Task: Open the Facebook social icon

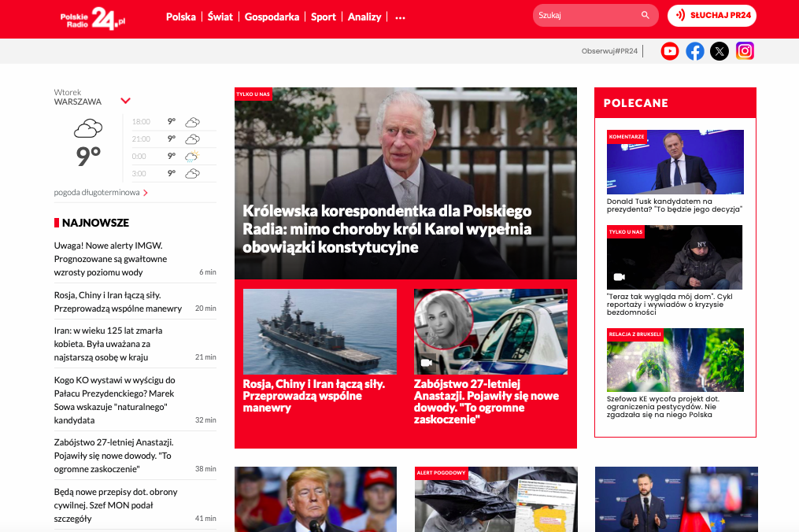Action: coord(695,51)
